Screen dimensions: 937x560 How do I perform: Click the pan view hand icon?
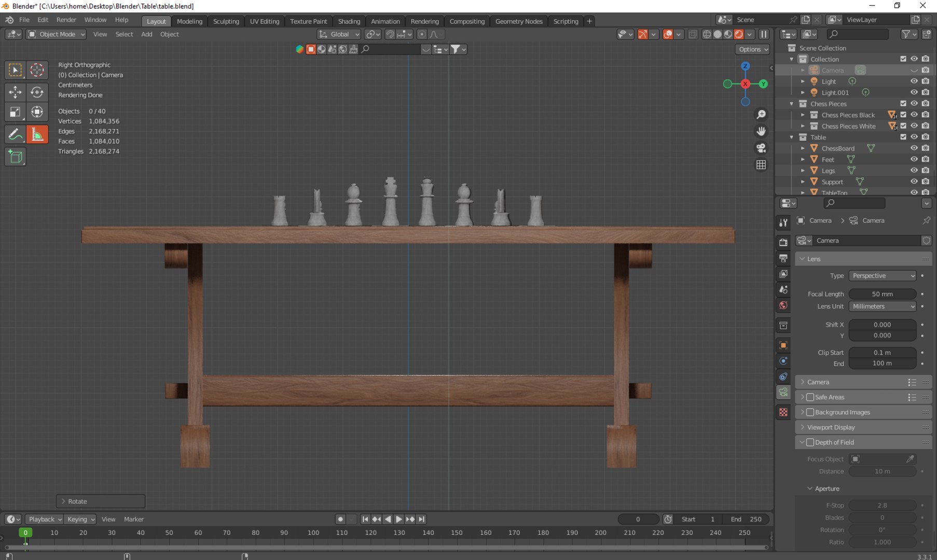click(x=761, y=131)
